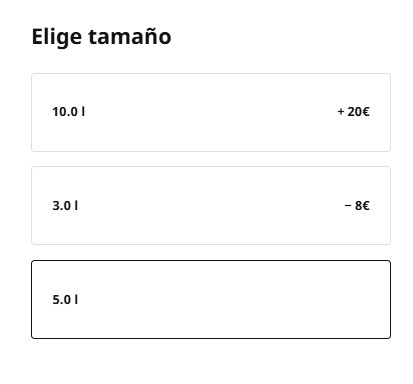This screenshot has width=413, height=384.
Task: Click the − 8€ price difference
Action: pos(357,206)
